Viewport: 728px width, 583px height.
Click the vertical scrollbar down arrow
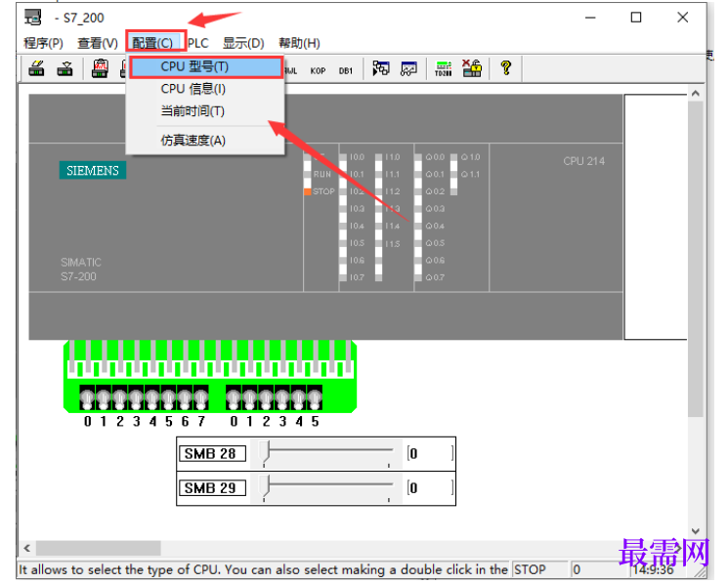pyautogui.click(x=695, y=531)
